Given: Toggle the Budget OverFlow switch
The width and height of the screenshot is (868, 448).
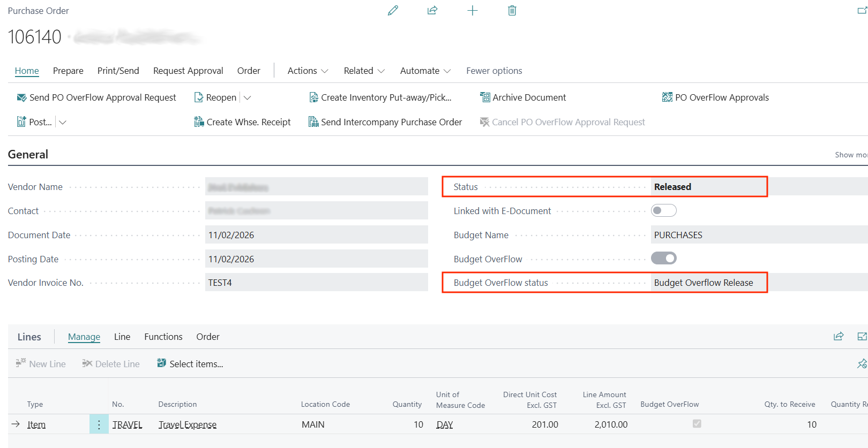Looking at the screenshot, I should point(663,259).
